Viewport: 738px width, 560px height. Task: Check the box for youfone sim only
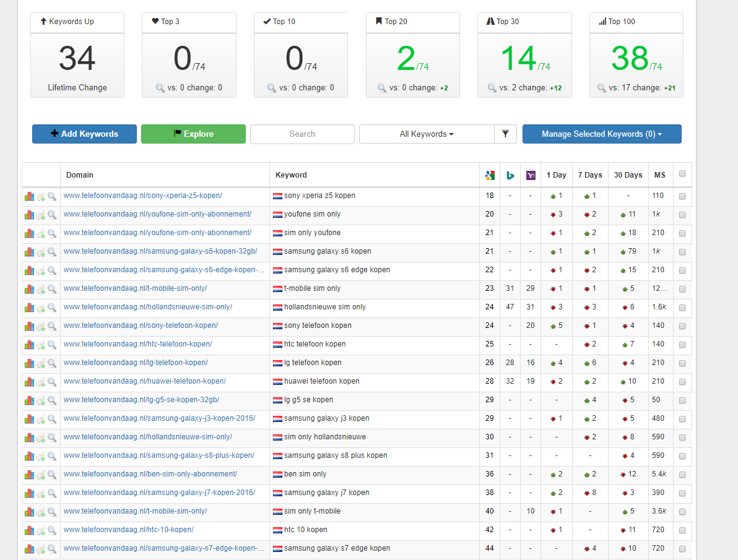(682, 215)
